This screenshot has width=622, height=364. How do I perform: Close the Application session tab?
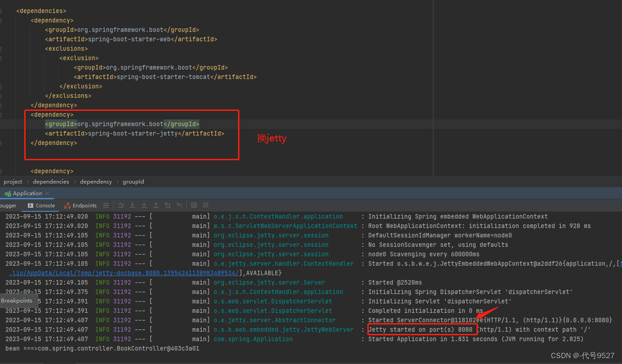coord(47,193)
